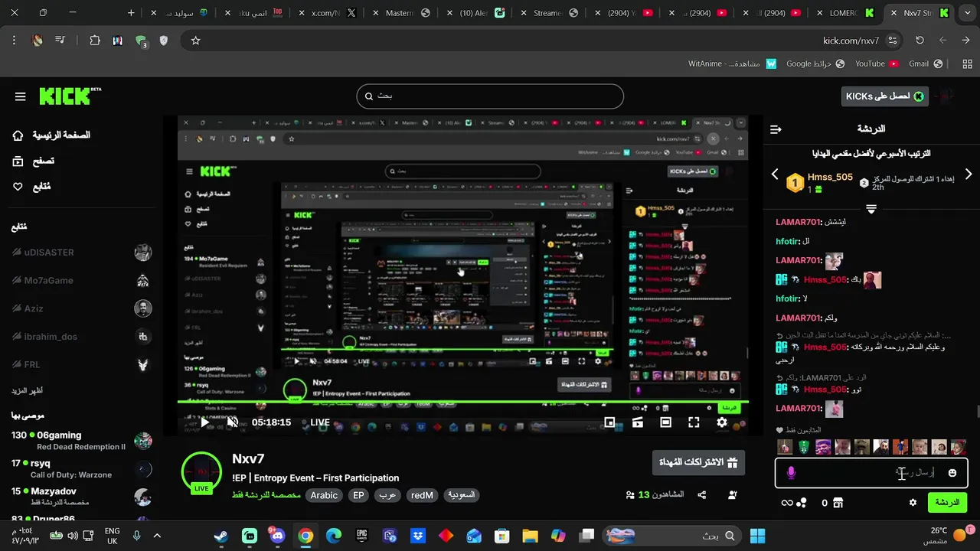This screenshot has height=551, width=980.
Task: Click the الاشتراكات المُهداة gift subs button
Action: (698, 462)
